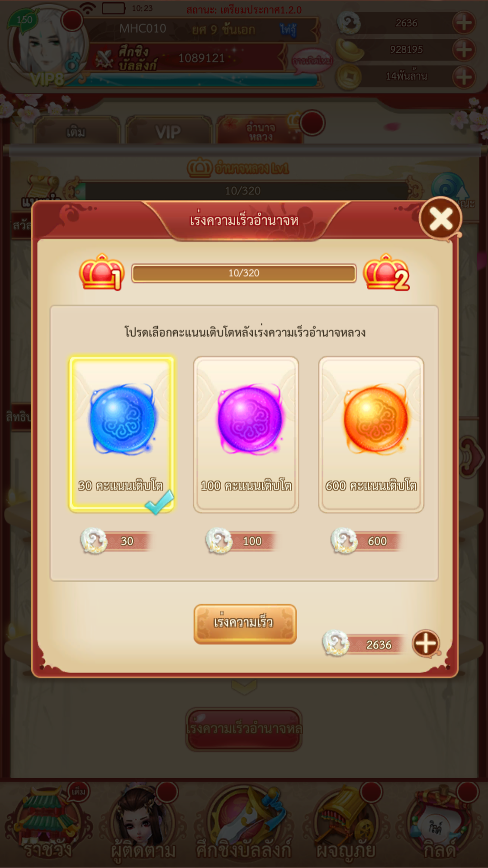Switch to the อำนาจหลวง tab
Viewport: 488px width, 868px height.
261,132
